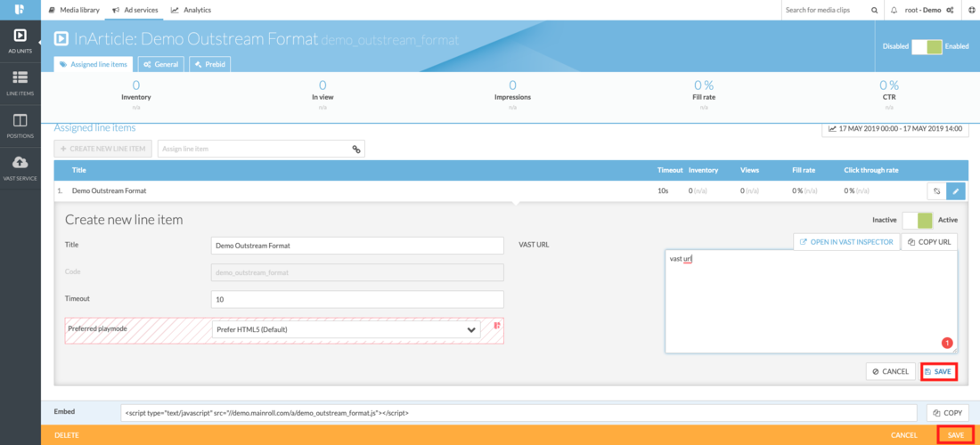Screen dimensions: 980x445
Task: Click the Search for media clips field
Action: point(826,10)
